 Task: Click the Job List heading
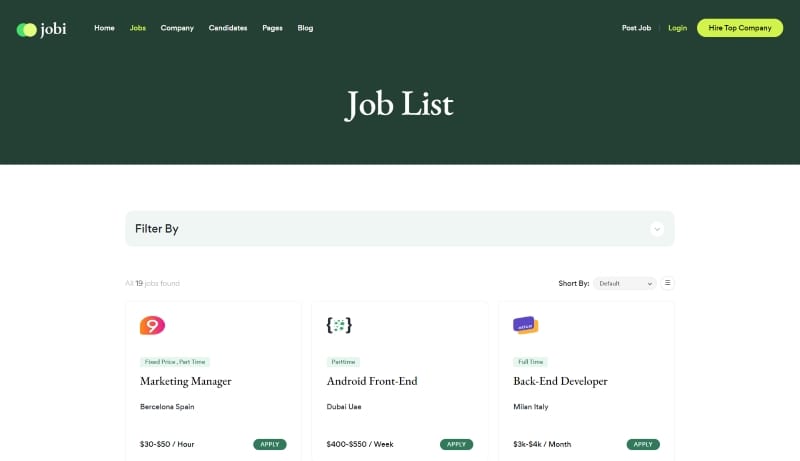coord(399,105)
